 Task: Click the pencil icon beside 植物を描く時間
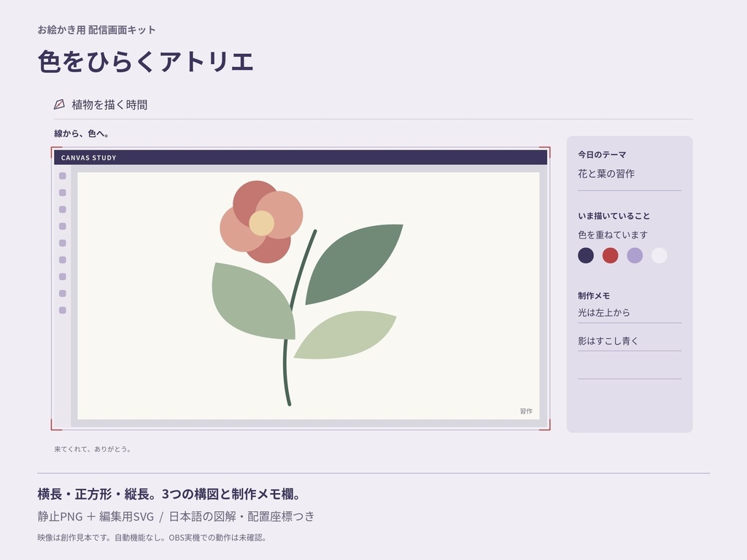coord(59,104)
